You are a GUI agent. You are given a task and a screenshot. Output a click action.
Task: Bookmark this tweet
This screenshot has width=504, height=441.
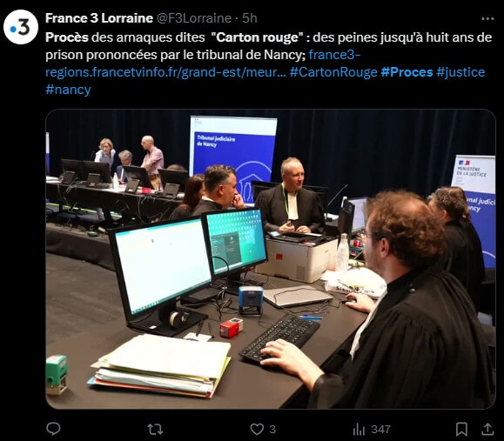coord(461,429)
